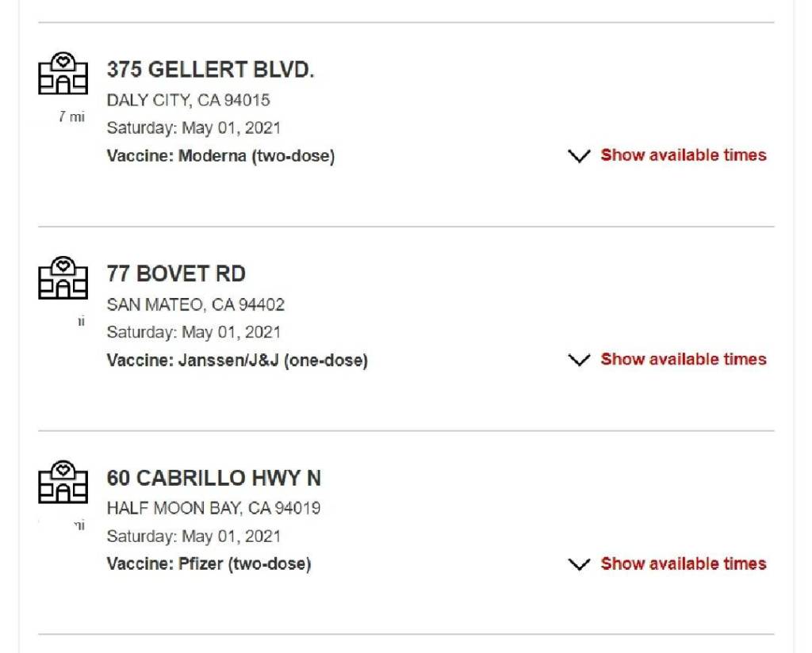Show available times for the Janssen/J&J location
Image resolution: width=812 pixels, height=653 pixels.
pos(683,360)
